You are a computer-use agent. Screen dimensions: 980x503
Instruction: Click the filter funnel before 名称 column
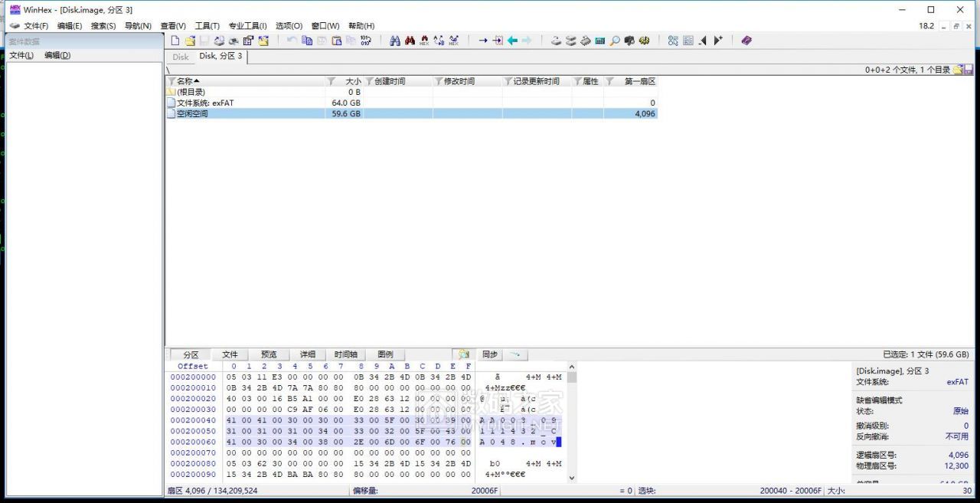tap(171, 81)
